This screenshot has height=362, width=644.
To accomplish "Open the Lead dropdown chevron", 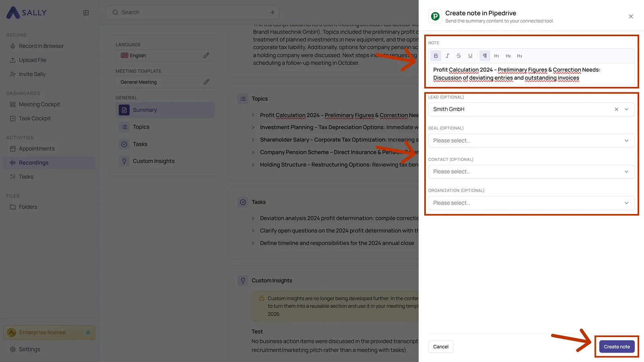I will click(626, 109).
